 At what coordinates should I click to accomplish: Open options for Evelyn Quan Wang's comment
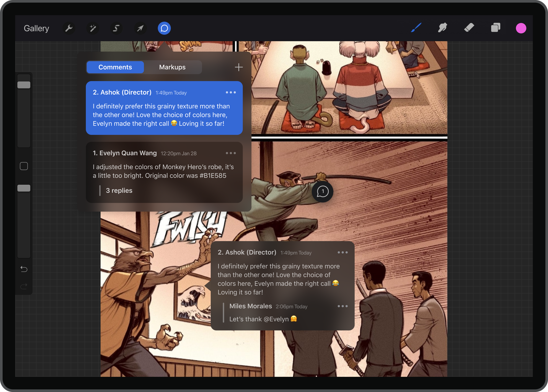pyautogui.click(x=231, y=153)
